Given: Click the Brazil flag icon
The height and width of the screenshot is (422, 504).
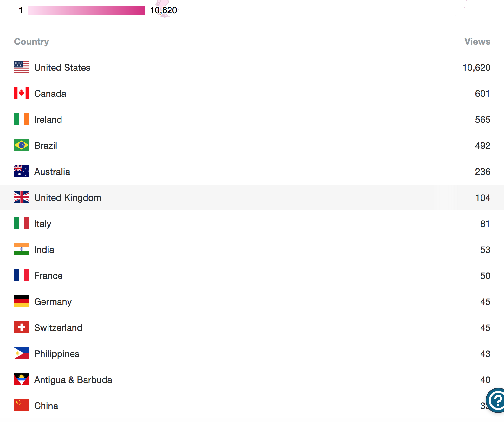Looking at the screenshot, I should (x=22, y=145).
